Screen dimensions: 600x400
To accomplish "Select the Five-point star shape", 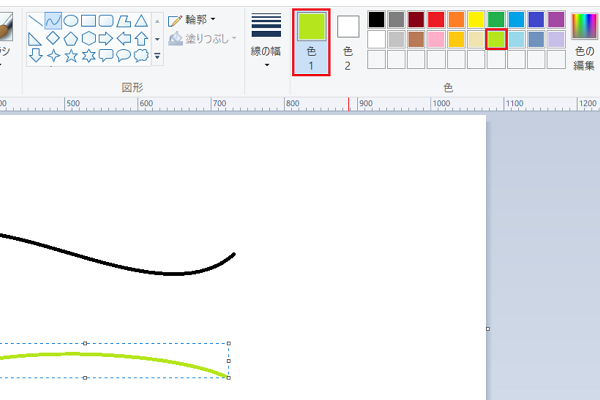I will pyautogui.click(x=71, y=56).
